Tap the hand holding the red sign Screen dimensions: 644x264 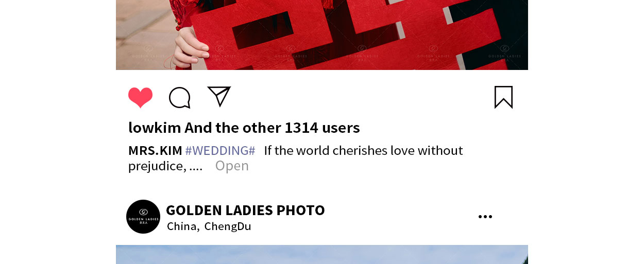click(x=189, y=48)
